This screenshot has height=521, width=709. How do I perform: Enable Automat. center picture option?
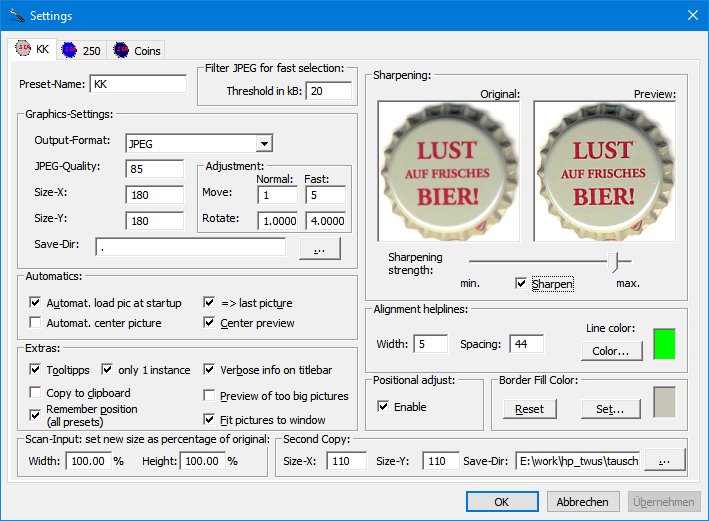tap(37, 323)
